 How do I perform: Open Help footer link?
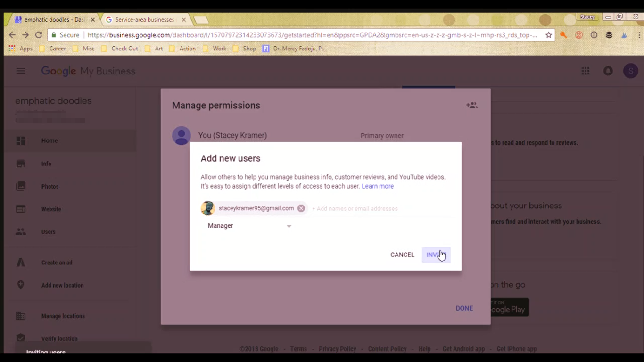pyautogui.click(x=424, y=349)
